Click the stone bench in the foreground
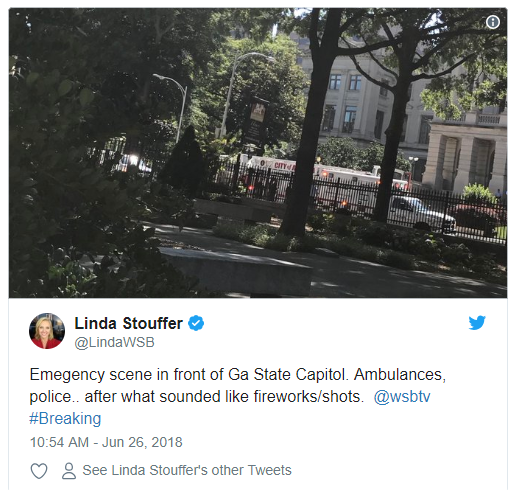The height and width of the screenshot is (490, 518). click(x=238, y=270)
